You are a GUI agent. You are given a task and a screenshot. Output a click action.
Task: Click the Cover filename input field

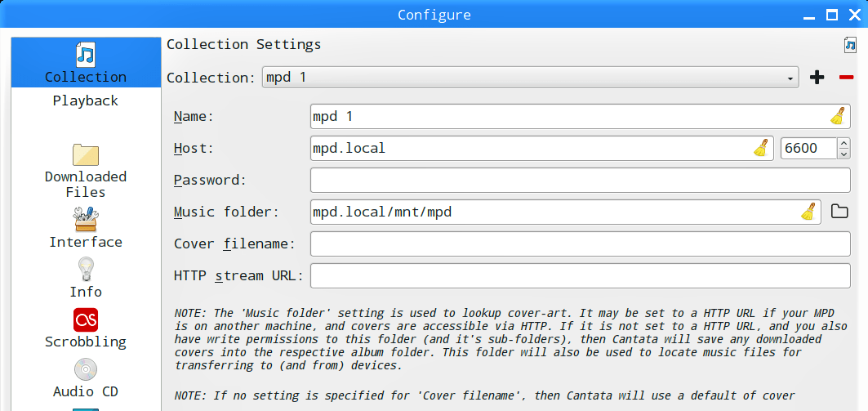tap(580, 243)
